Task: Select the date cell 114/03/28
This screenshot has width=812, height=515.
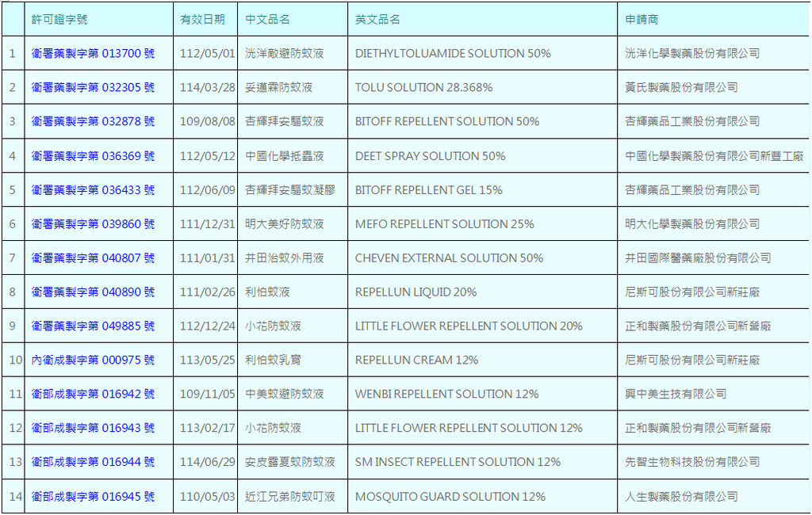Action: (x=207, y=87)
